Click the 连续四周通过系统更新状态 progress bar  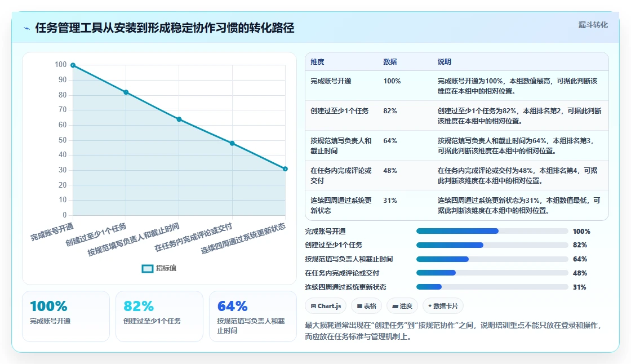pyautogui.click(x=492, y=287)
